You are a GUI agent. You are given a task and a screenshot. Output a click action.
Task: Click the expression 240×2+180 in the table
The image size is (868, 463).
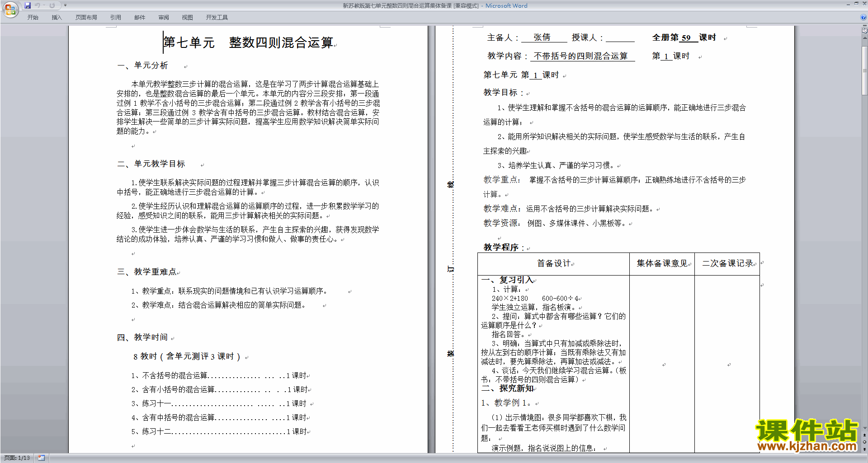pos(509,299)
